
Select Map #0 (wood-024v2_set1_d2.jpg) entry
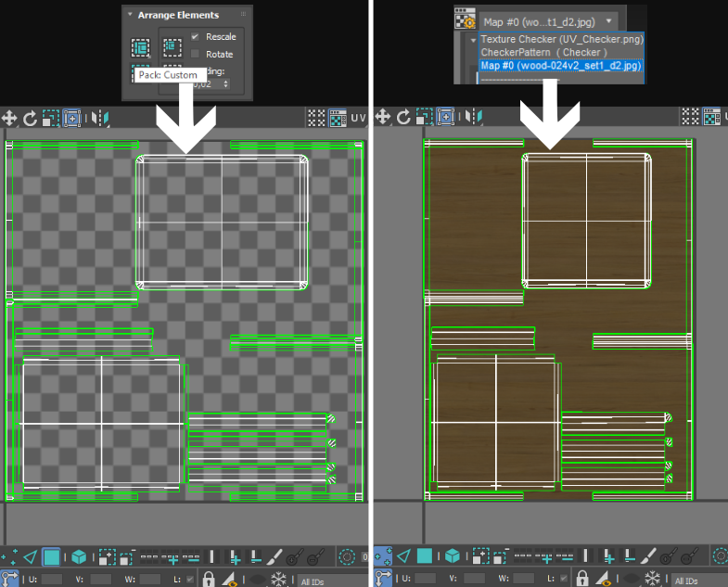tap(561, 66)
